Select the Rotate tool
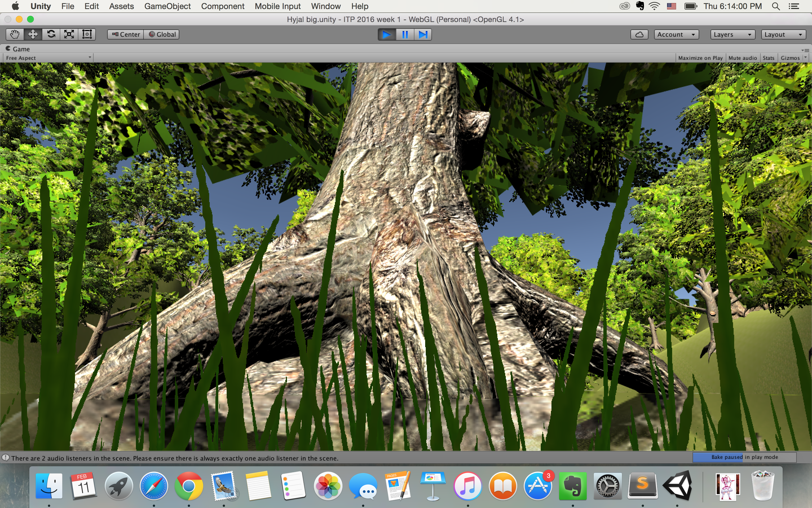812x508 pixels. [x=51, y=34]
